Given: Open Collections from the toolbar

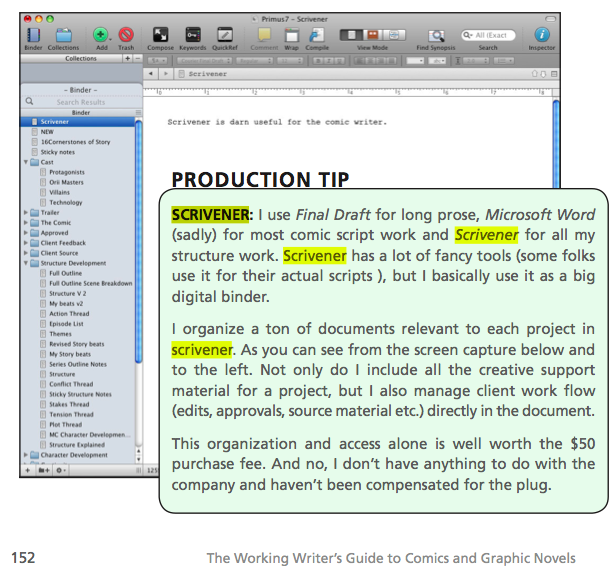Looking at the screenshot, I should coord(63,35).
